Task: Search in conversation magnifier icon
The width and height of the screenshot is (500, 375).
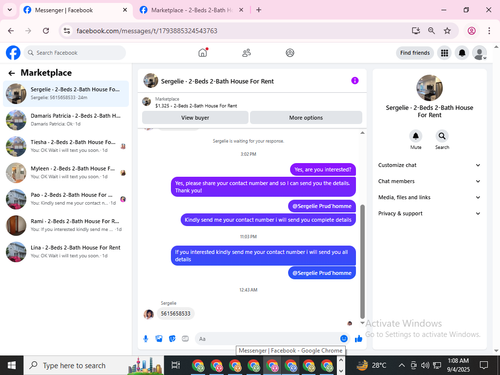Action: [x=442, y=136]
